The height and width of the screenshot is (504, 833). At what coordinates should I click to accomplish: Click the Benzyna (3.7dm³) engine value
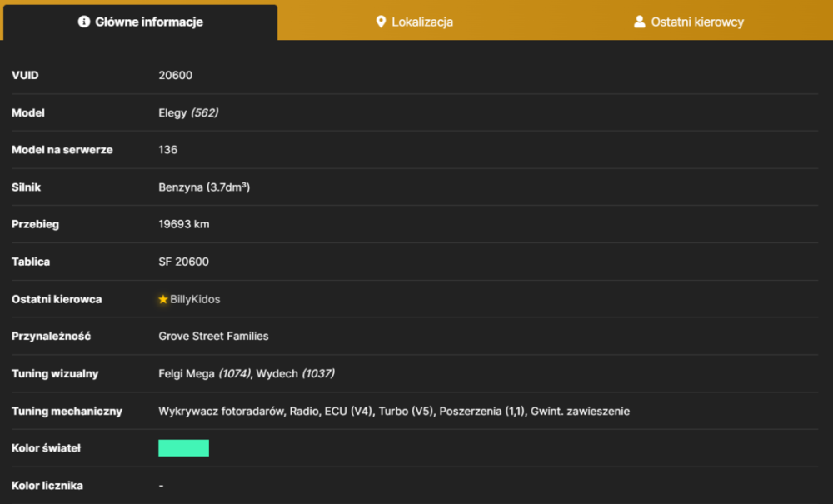coord(204,187)
